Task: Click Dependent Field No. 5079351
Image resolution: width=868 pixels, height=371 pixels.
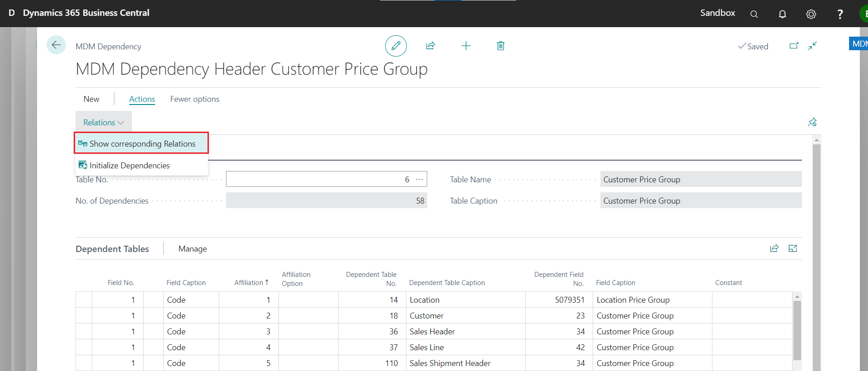Action: [x=559, y=300]
